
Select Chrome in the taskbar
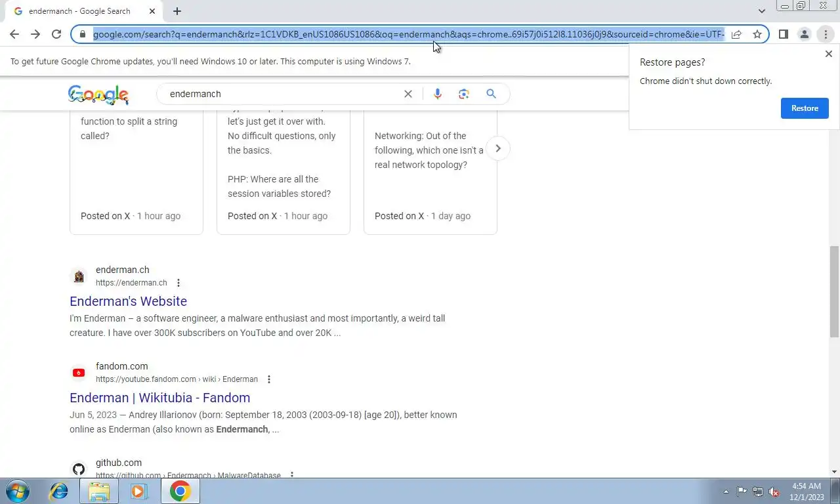click(x=180, y=491)
